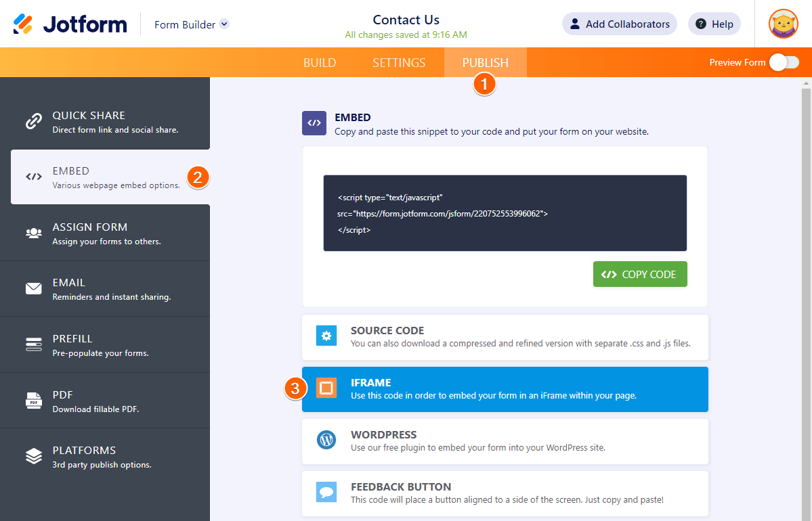The height and width of the screenshot is (521, 812).
Task: Open the Form Builder dropdown arrow
Action: coord(224,24)
